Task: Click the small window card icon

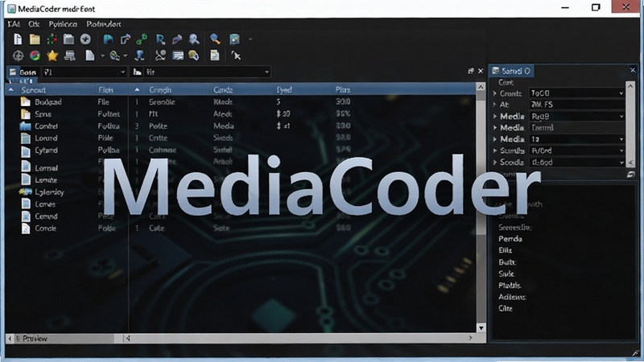Action: [178, 56]
